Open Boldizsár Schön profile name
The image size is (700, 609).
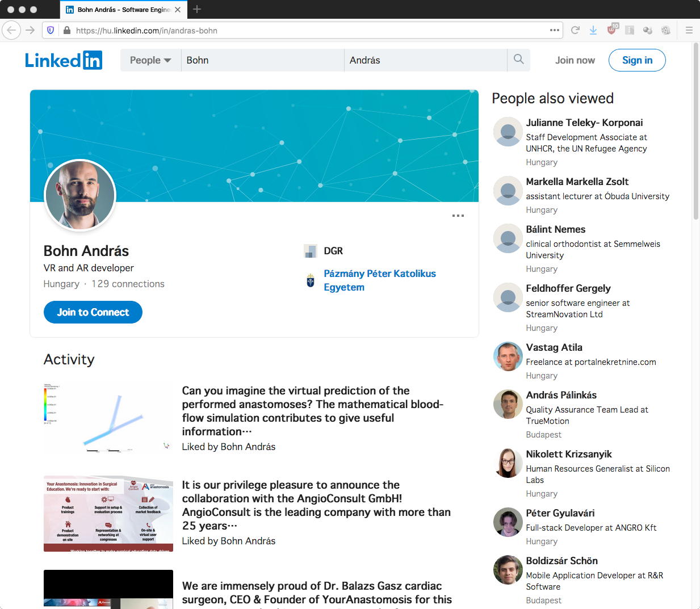(562, 561)
